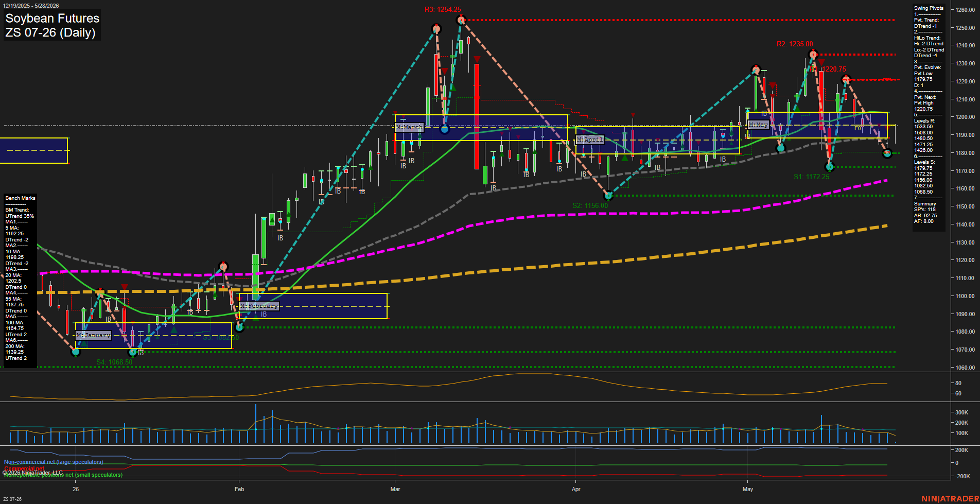Click the May date axis label
This screenshot has width=980, height=504.
pyautogui.click(x=748, y=489)
